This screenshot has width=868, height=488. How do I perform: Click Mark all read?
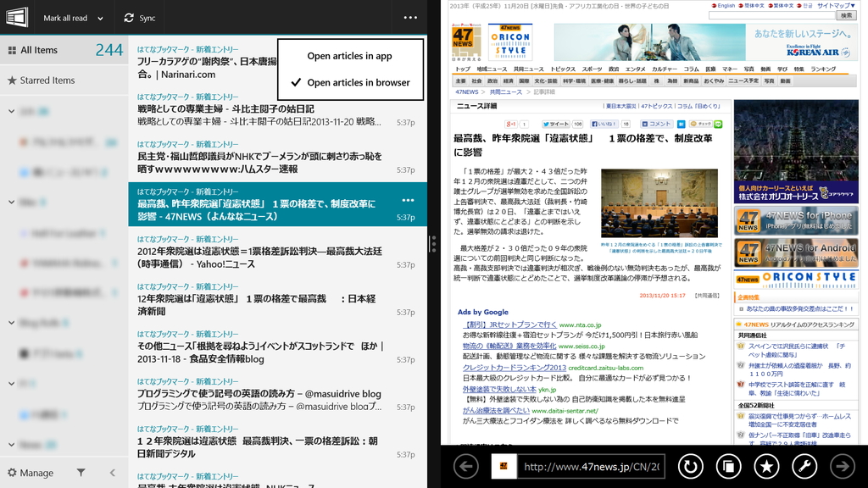coord(65,19)
